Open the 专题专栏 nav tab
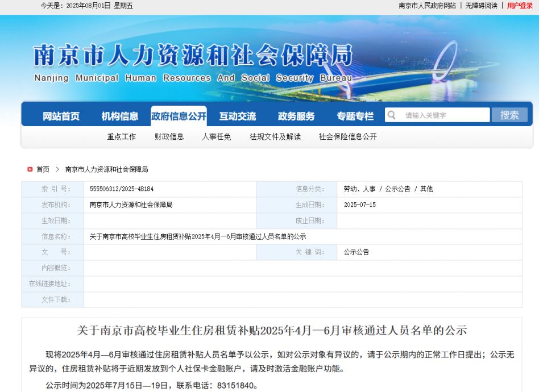539x392 pixels. (355, 116)
